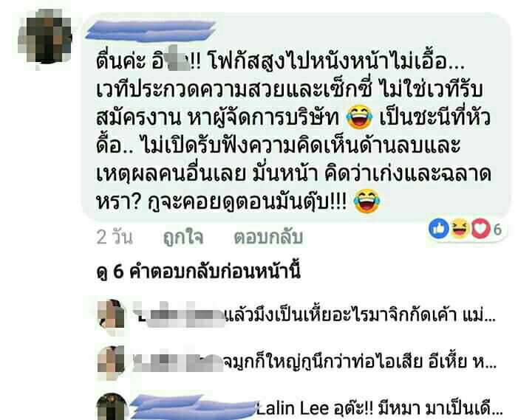Image resolution: width=532 pixels, height=420 pixels.
Task: Expand third reply mentioning Lalin Lee
Action: coord(379,408)
